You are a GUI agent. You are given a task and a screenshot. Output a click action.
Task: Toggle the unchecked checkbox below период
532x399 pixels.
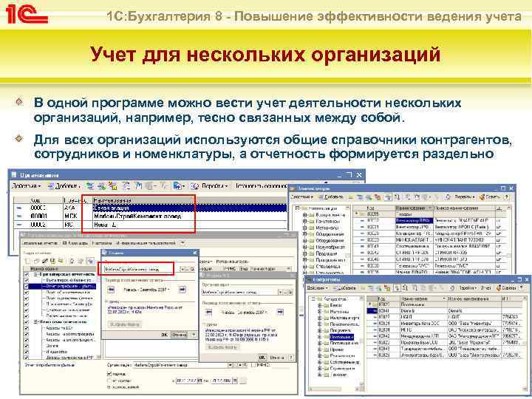(x=109, y=381)
